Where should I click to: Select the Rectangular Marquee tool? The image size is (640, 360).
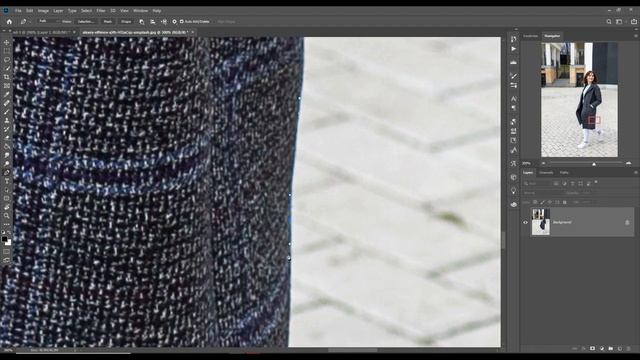click(x=7, y=51)
